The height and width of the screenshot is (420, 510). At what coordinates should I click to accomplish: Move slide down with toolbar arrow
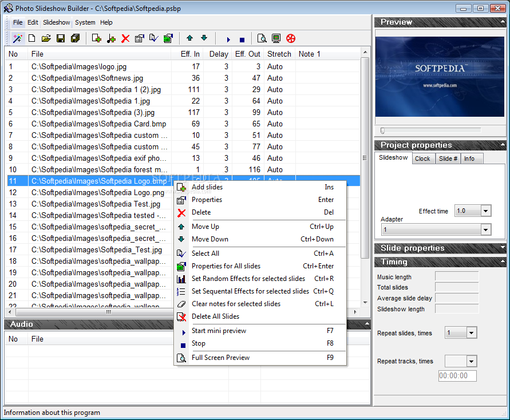click(x=204, y=38)
